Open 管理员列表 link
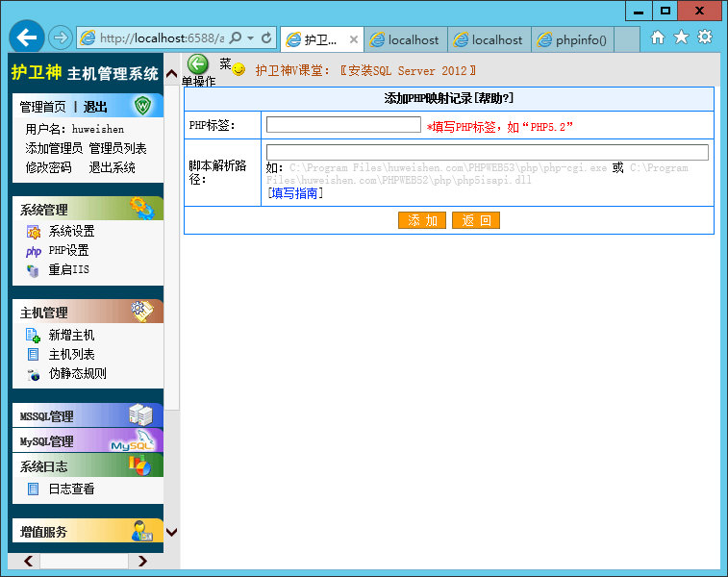728x577 pixels. (x=117, y=148)
